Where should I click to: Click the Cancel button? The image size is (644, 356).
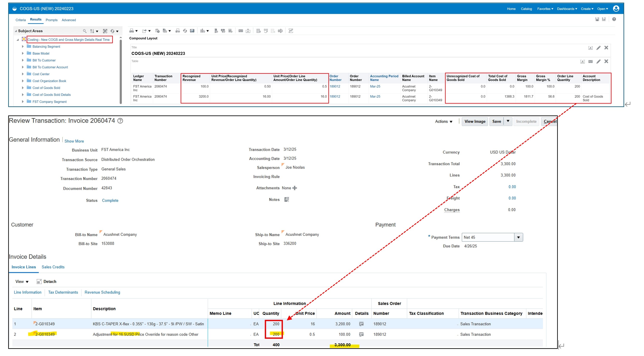[x=549, y=121]
